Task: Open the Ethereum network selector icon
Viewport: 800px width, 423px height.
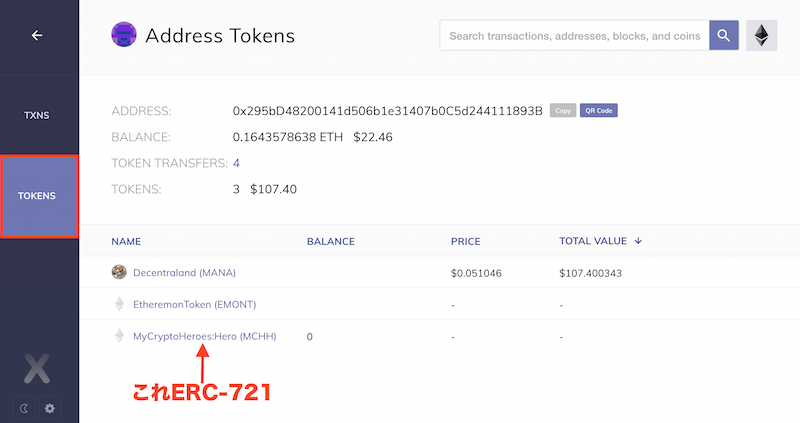Action: coord(761,35)
